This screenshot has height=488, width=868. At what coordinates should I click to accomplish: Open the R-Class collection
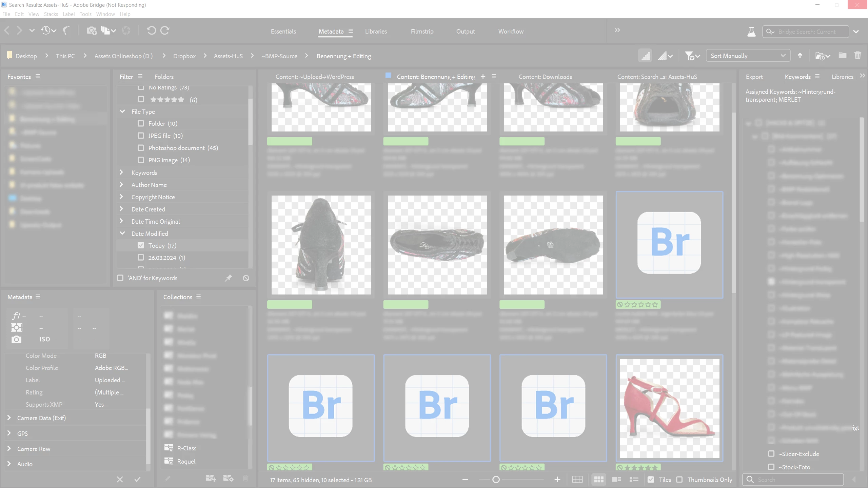[186, 448]
